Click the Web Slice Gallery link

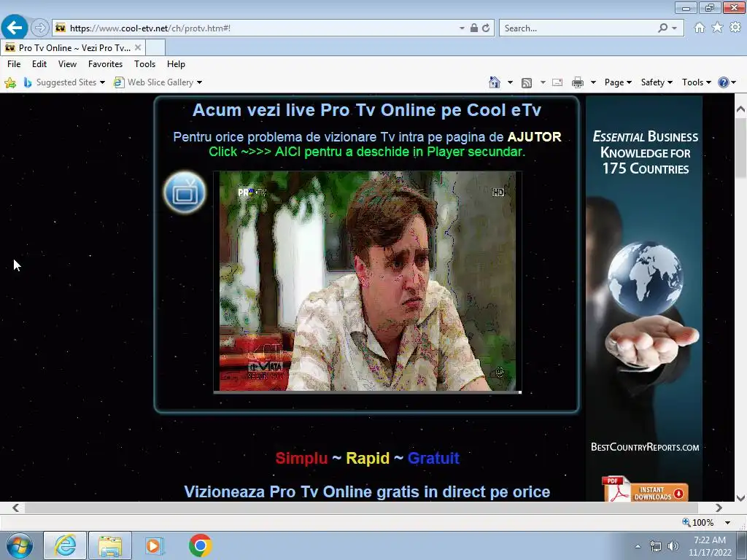pos(160,82)
